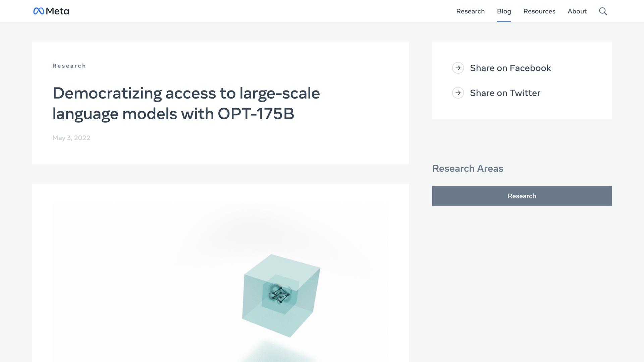Click the neural network graphic inside the cube

click(x=280, y=294)
